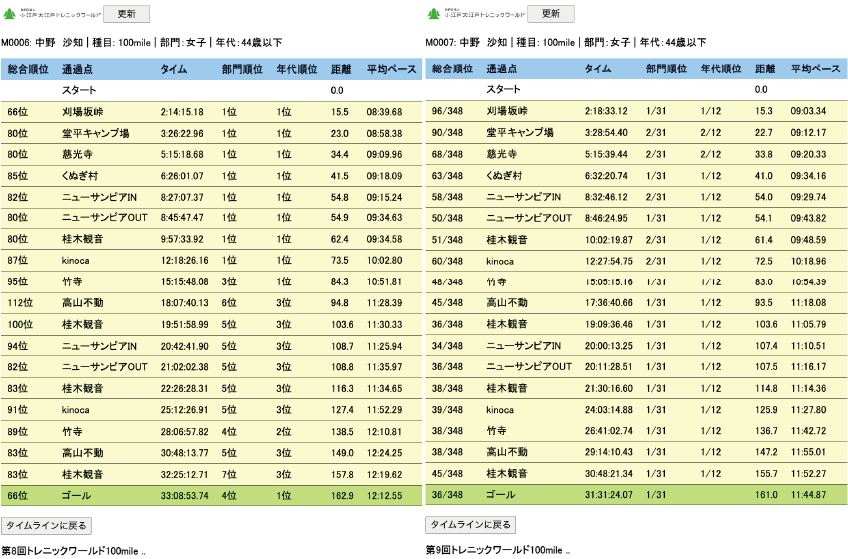848x559 pixels.
Task: Select the green ゴール row with time 31:31:24.07
Action: click(x=635, y=495)
